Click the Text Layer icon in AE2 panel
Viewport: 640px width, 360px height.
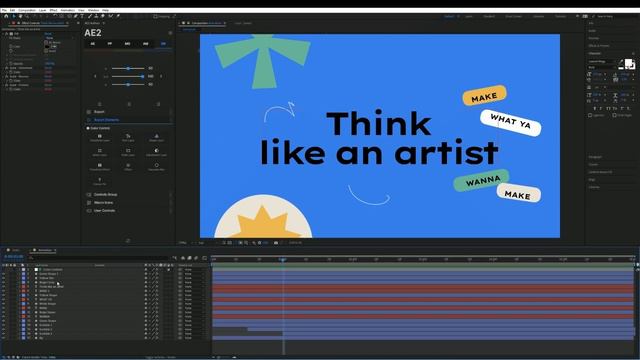pos(128,137)
